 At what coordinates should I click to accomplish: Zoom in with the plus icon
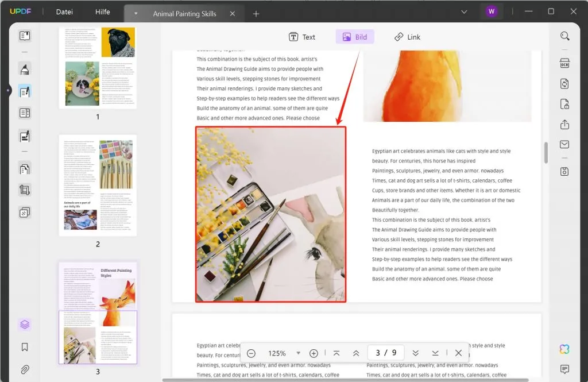pos(314,353)
